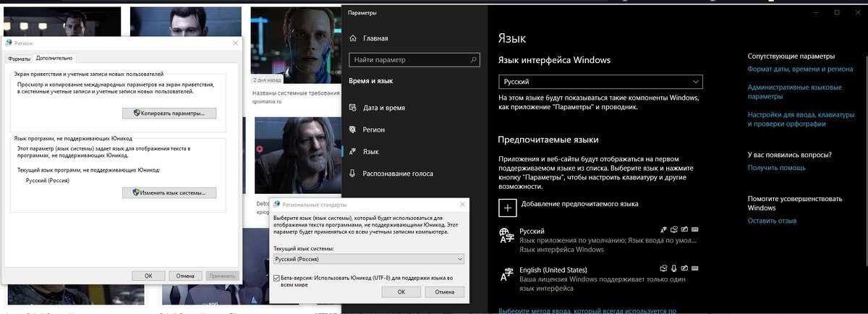Click the keyboard icon on English (United States) row
This screenshot has height=314, width=868.
[x=694, y=269]
